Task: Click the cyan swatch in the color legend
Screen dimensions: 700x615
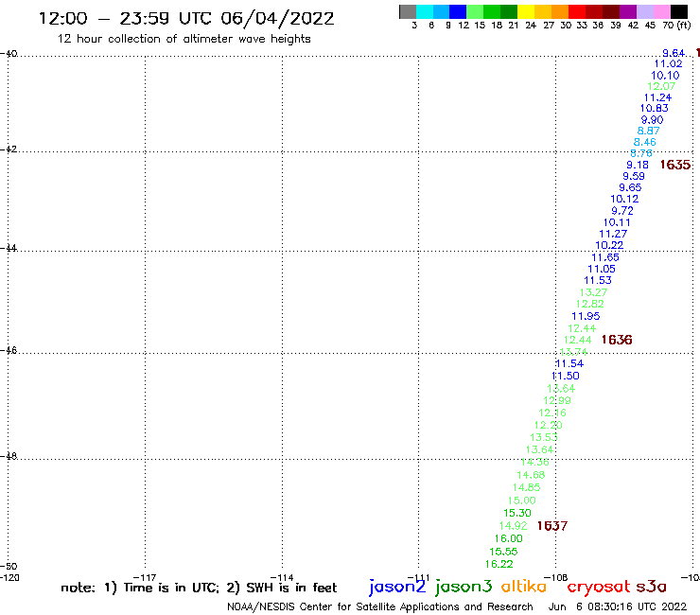Action: click(x=425, y=11)
